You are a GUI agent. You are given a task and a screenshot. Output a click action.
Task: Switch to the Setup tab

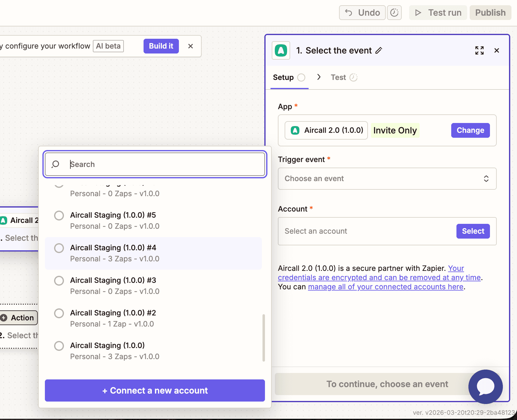click(x=283, y=77)
